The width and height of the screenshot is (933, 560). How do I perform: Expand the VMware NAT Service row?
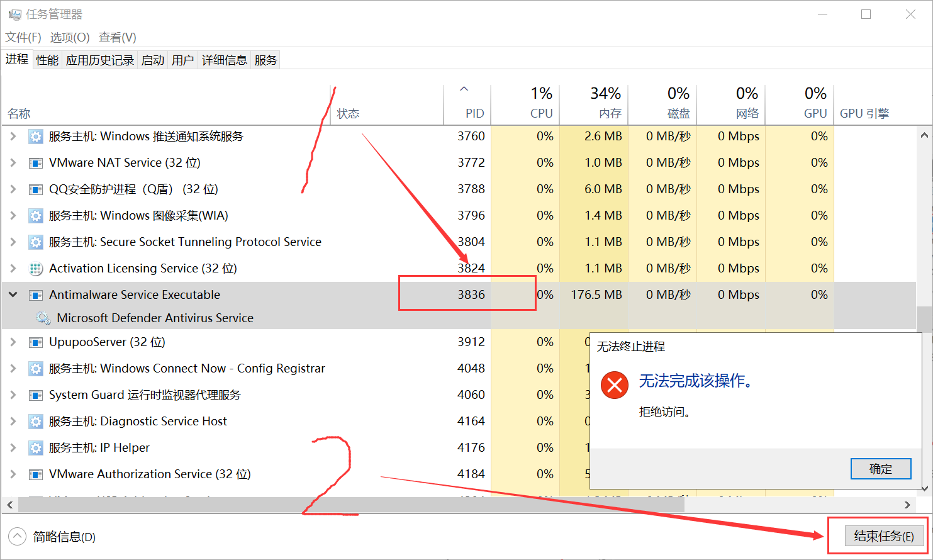click(x=13, y=163)
